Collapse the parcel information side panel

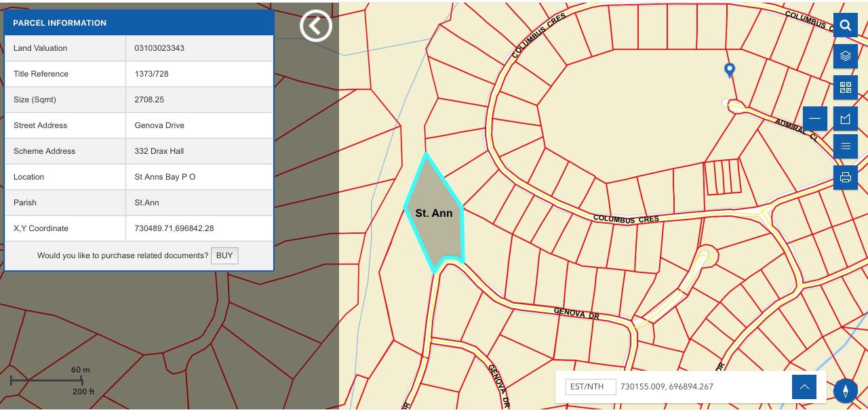coord(315,26)
